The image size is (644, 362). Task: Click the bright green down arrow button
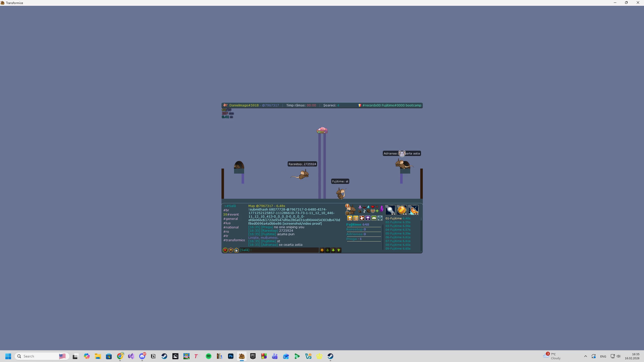click(x=333, y=250)
